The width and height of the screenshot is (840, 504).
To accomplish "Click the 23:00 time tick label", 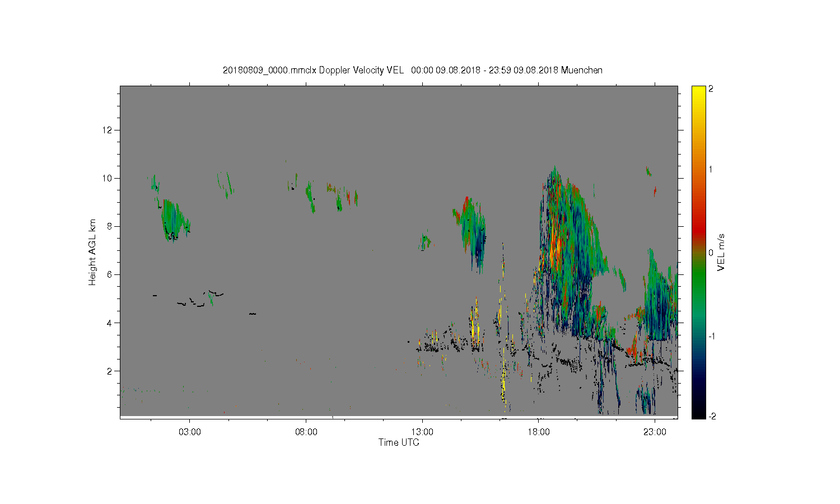I will pyautogui.click(x=655, y=432).
